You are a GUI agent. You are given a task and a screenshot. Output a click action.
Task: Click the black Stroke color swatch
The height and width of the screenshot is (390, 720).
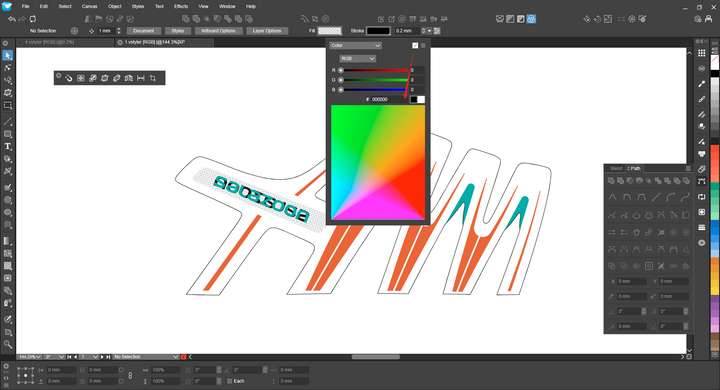click(378, 31)
